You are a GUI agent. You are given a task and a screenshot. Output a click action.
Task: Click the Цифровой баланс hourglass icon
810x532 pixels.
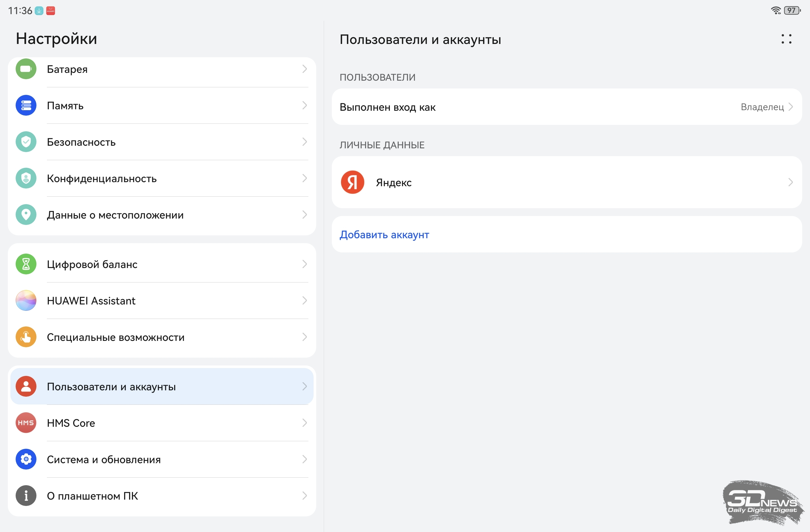(x=26, y=264)
